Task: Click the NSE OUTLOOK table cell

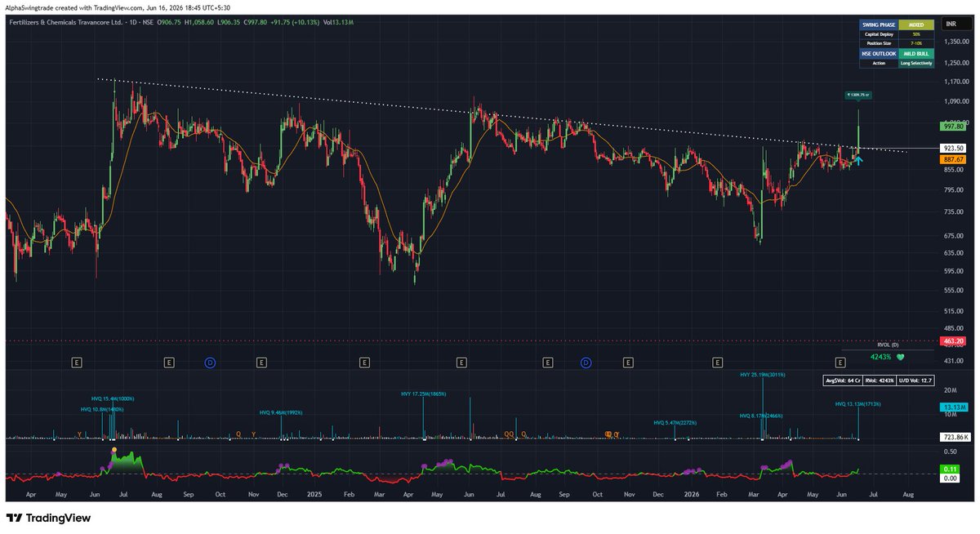Action: [878, 53]
